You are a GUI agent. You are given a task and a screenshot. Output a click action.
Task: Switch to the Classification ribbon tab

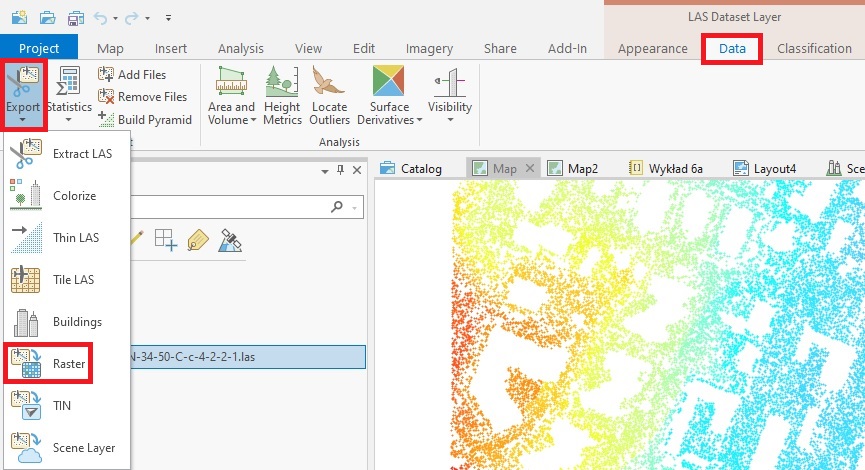[x=814, y=48]
